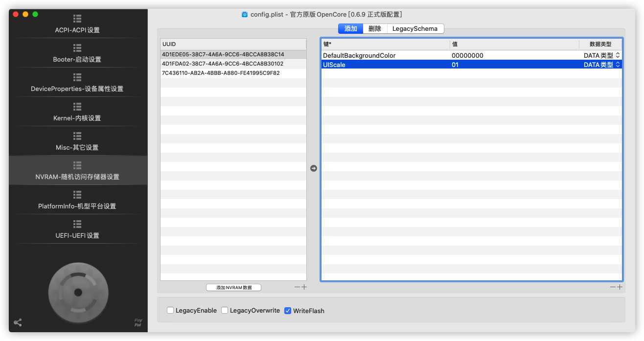Sort by the UUID column header
The image size is (644, 341).
(233, 44)
